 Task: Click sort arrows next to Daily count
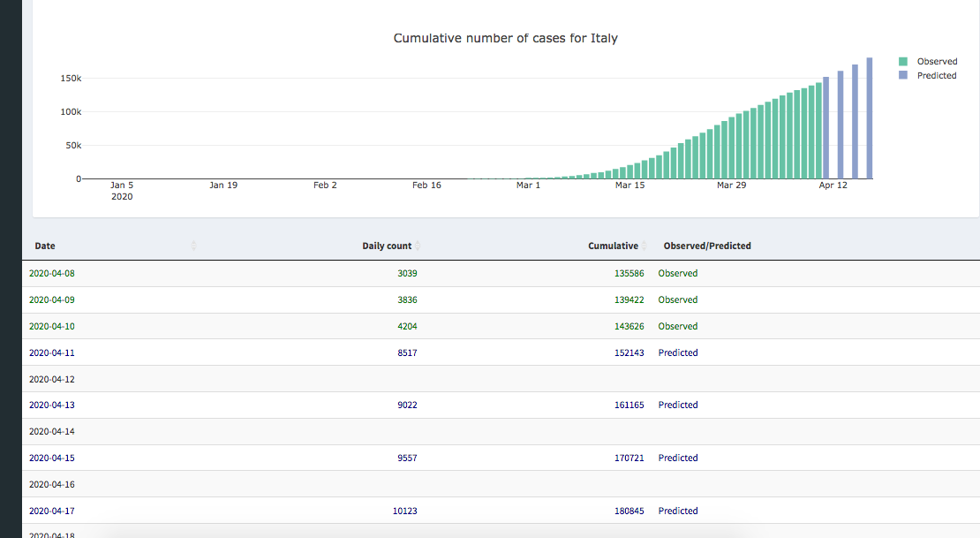click(x=418, y=246)
